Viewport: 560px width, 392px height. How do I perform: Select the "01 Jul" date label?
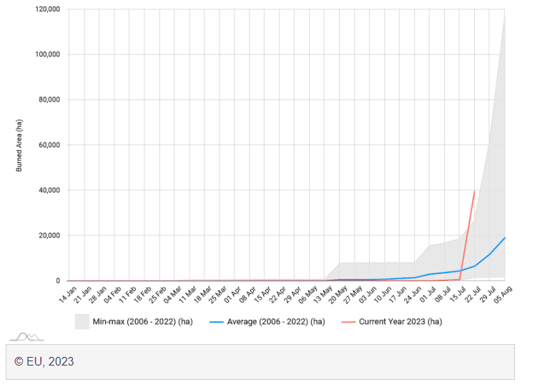click(427, 293)
